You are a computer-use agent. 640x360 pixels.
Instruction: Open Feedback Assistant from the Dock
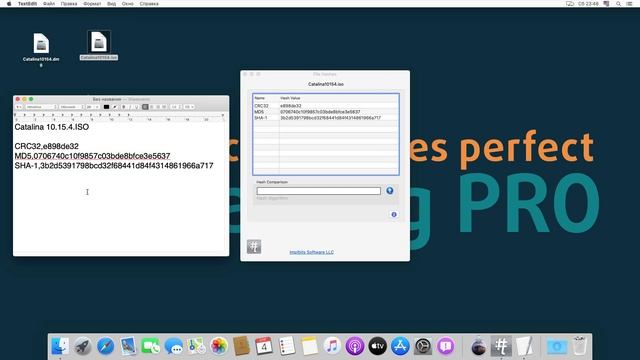pos(446,347)
